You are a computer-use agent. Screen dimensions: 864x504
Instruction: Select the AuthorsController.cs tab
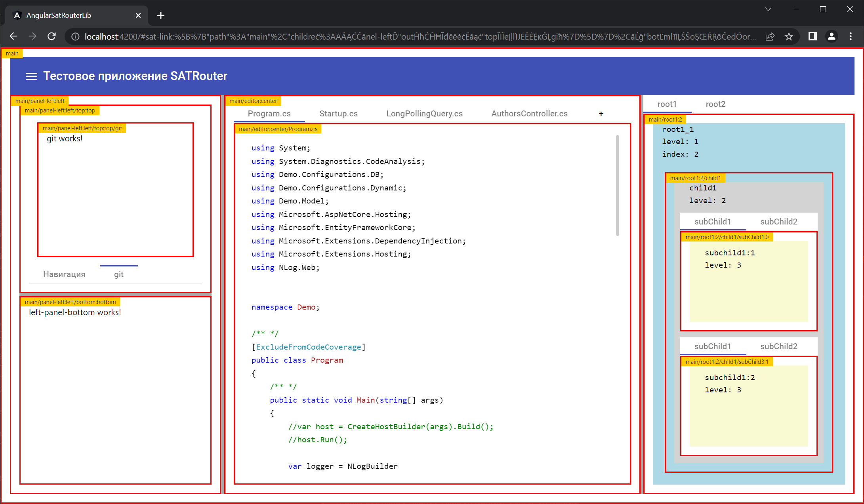click(x=529, y=114)
